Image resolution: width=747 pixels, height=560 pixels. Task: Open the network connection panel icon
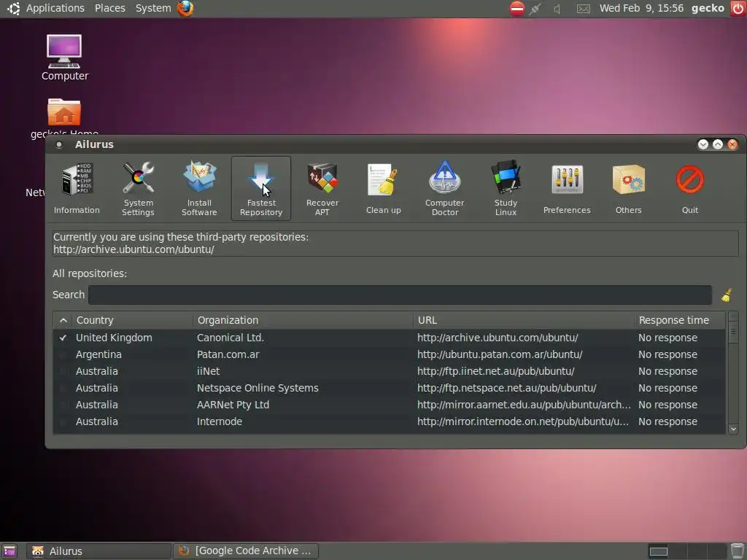tap(535, 8)
